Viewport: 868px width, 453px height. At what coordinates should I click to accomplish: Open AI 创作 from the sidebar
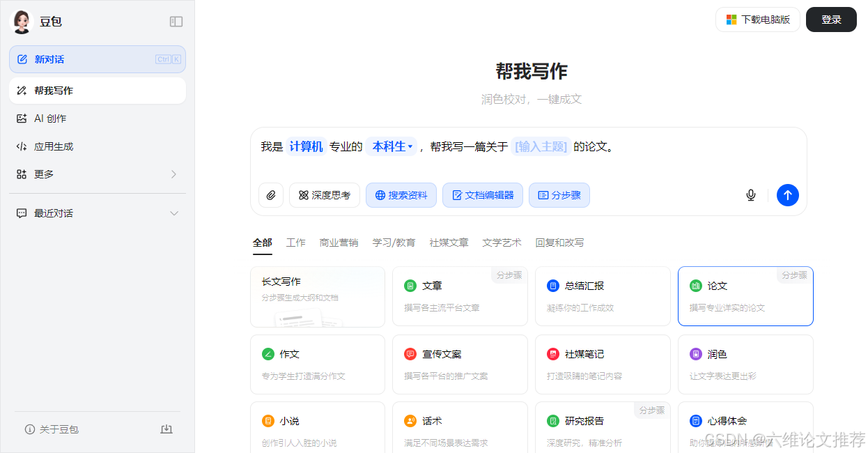click(x=98, y=118)
